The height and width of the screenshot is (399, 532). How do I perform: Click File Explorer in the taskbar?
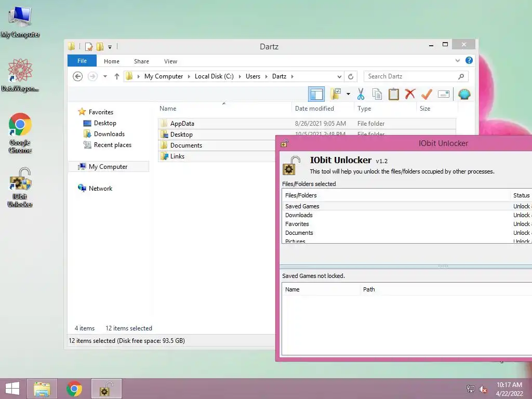click(42, 389)
